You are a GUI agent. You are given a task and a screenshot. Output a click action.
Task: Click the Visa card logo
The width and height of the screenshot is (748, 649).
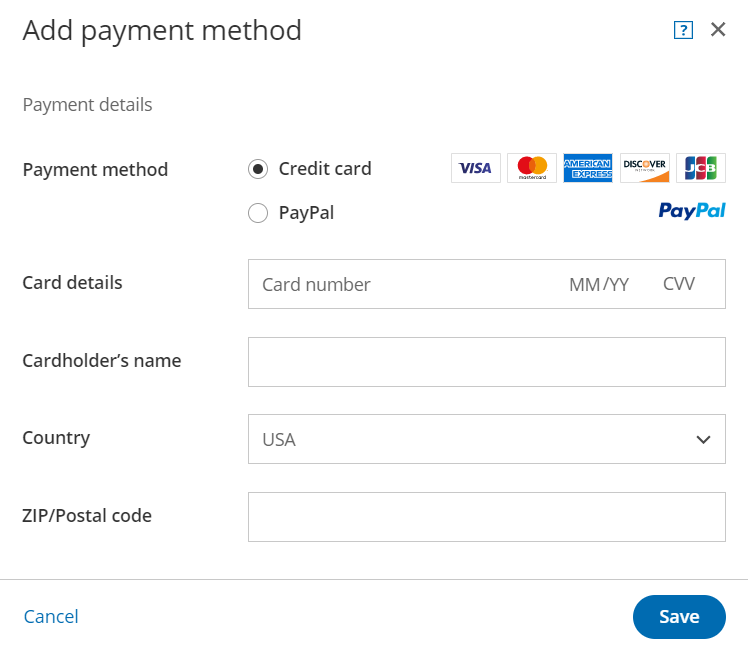475,168
